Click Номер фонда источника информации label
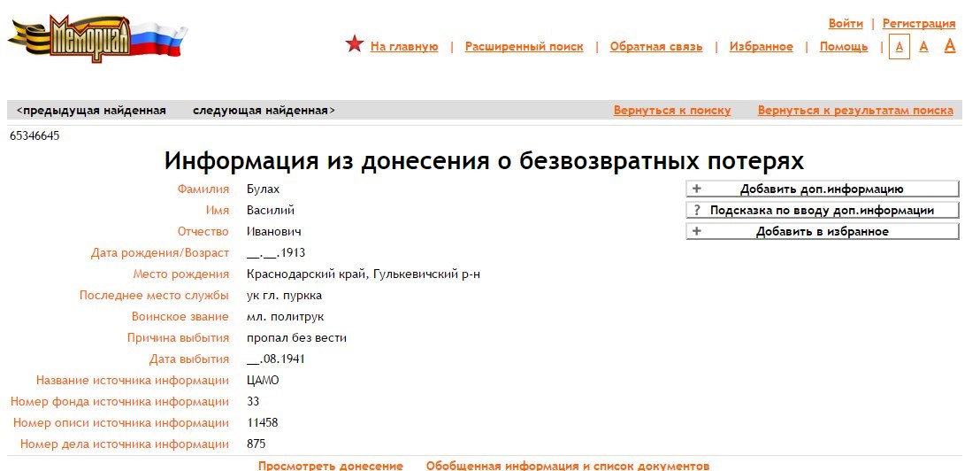980x471 pixels. click(x=120, y=402)
